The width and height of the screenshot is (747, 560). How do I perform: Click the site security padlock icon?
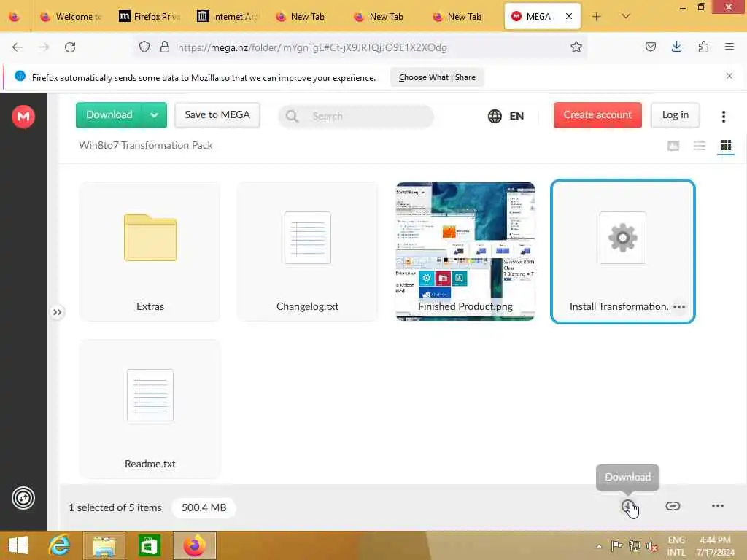click(x=164, y=47)
